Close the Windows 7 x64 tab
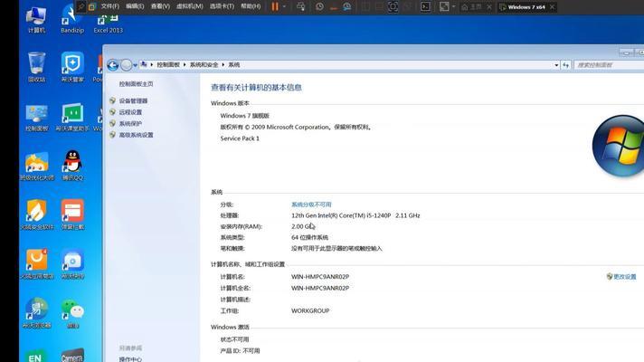 click(x=552, y=7)
